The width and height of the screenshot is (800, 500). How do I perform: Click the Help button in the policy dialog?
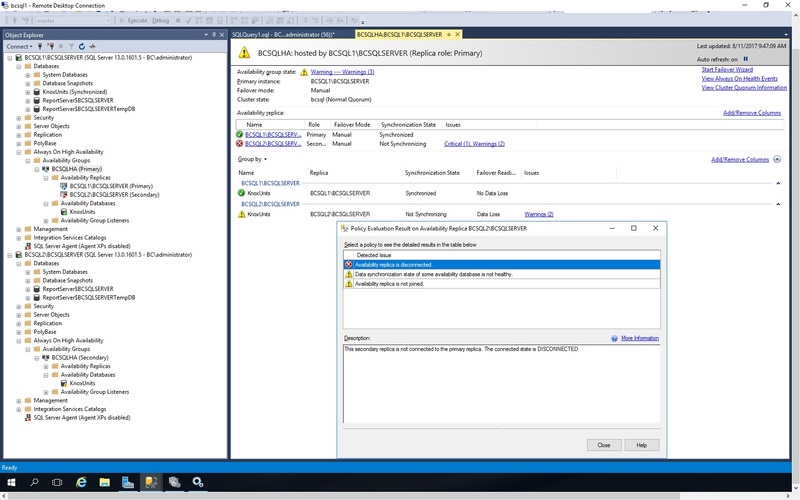(x=641, y=445)
